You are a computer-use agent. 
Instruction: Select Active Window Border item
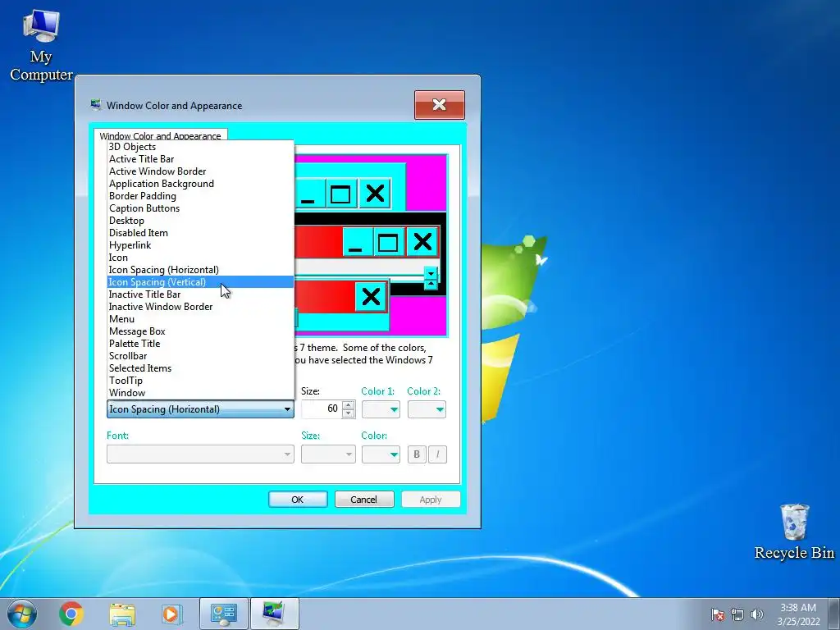(x=200, y=171)
